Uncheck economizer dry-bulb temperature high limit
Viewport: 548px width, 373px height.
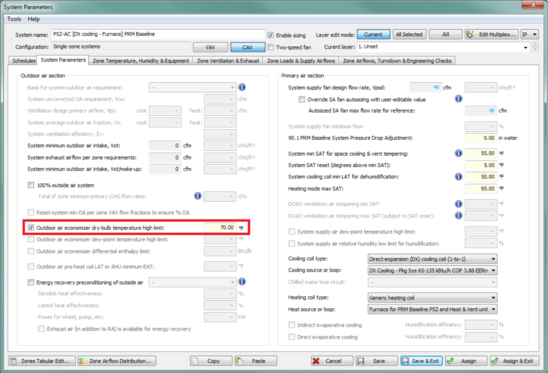(31, 228)
